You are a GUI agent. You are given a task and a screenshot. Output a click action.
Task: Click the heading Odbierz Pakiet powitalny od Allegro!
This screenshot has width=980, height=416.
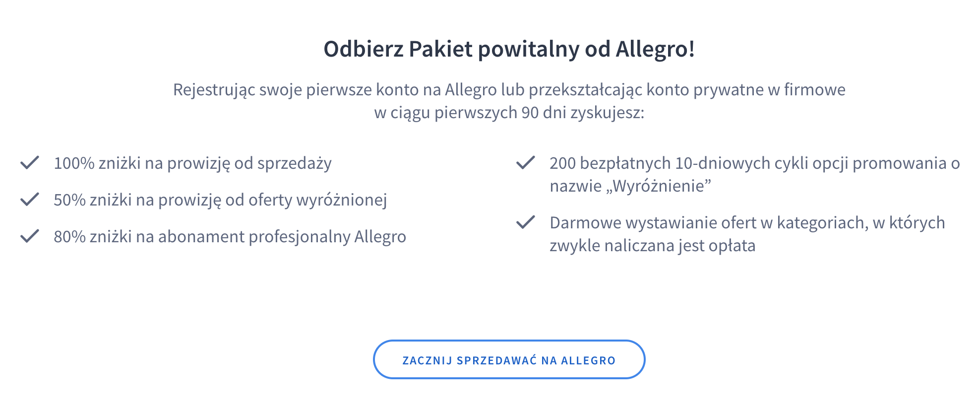[x=509, y=49]
